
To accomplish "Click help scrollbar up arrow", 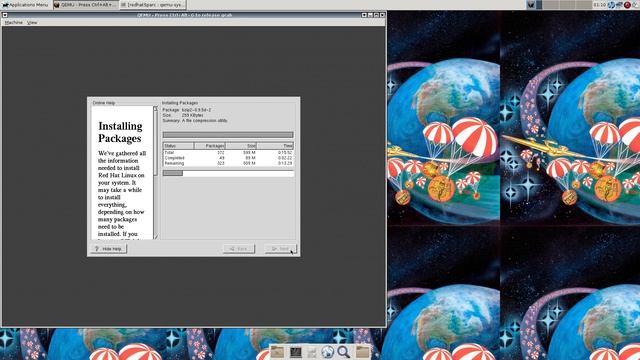I will tap(156, 109).
